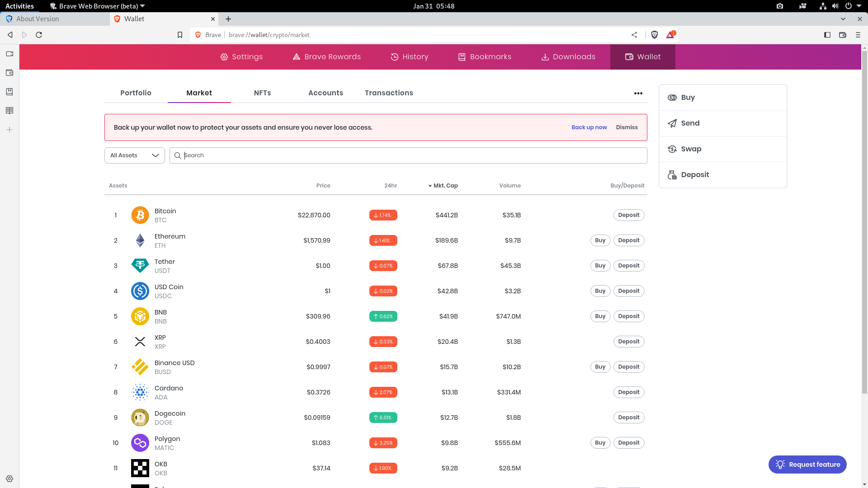Screen dimensions: 868x488
Task: Select the Swap option in wallet panel
Action: (692, 149)
